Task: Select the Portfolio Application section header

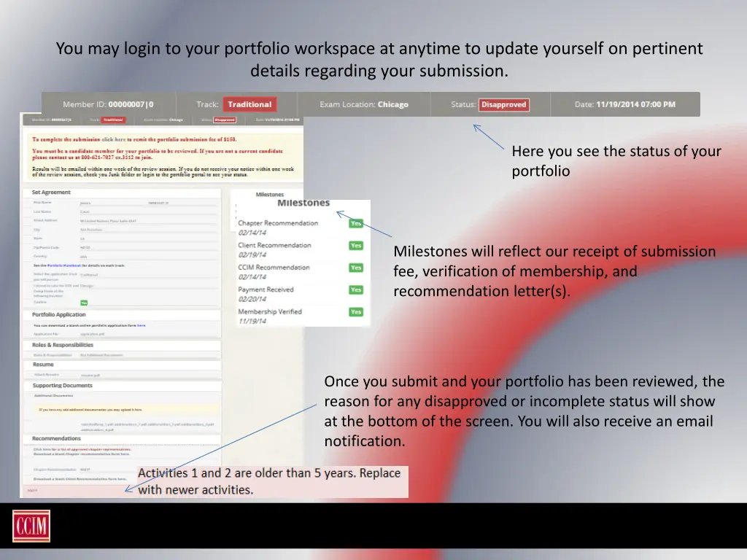Action: click(x=58, y=315)
